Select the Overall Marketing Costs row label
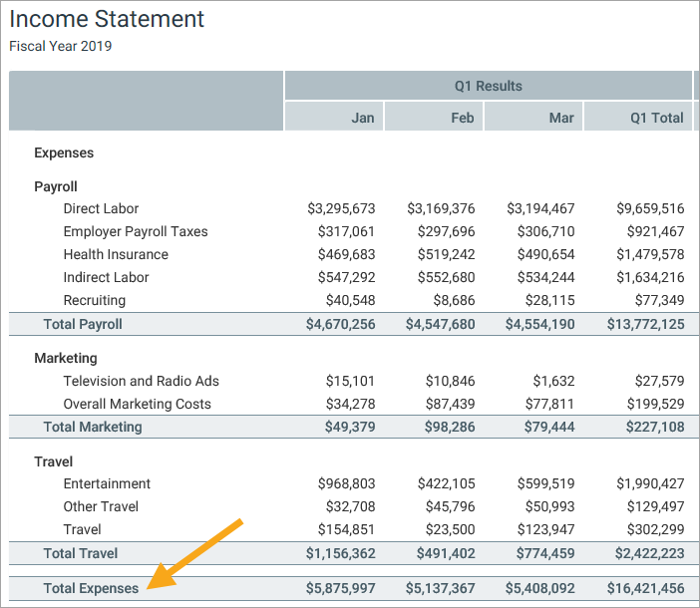The width and height of the screenshot is (700, 608). click(137, 404)
